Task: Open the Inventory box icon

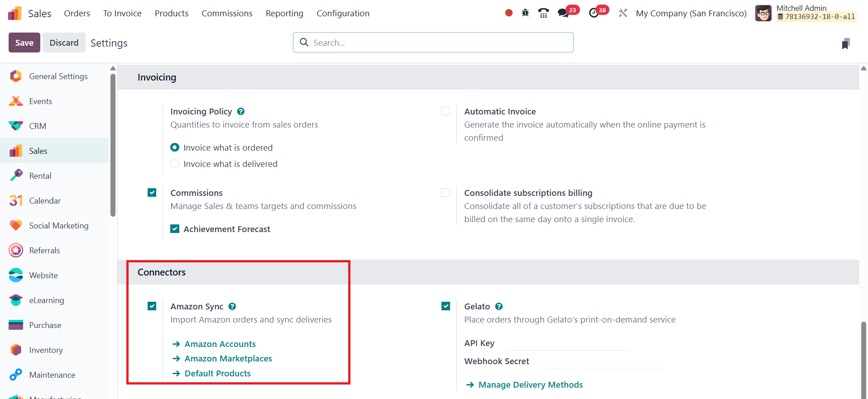Action: (x=16, y=350)
